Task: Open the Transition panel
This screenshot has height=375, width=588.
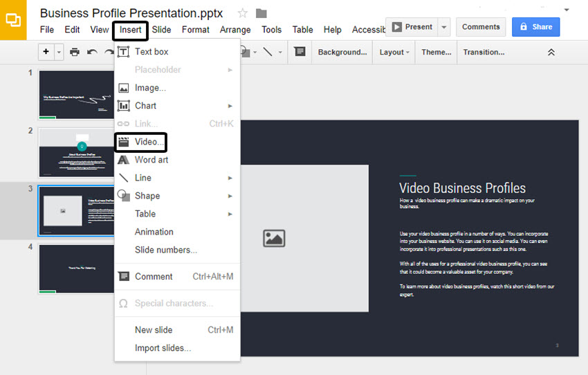Action: click(484, 52)
